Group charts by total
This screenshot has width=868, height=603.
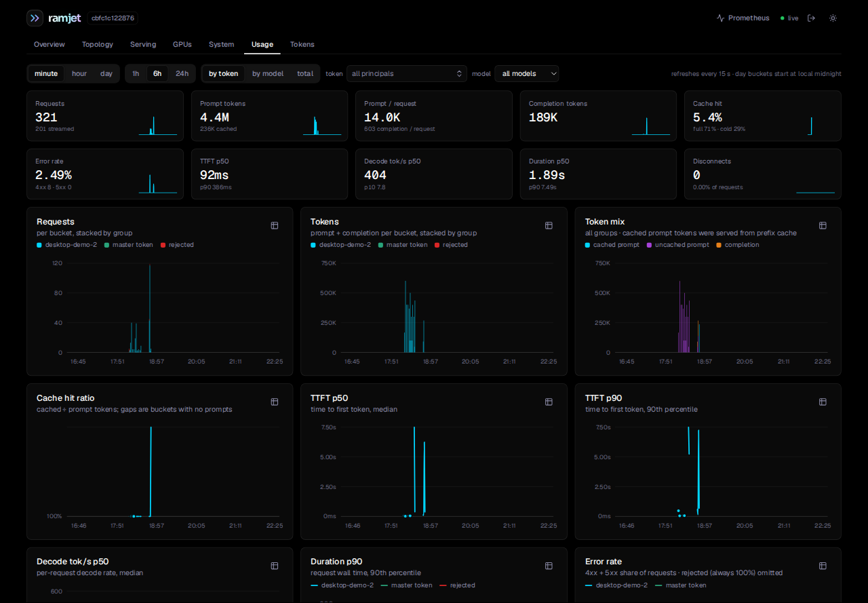coord(305,73)
